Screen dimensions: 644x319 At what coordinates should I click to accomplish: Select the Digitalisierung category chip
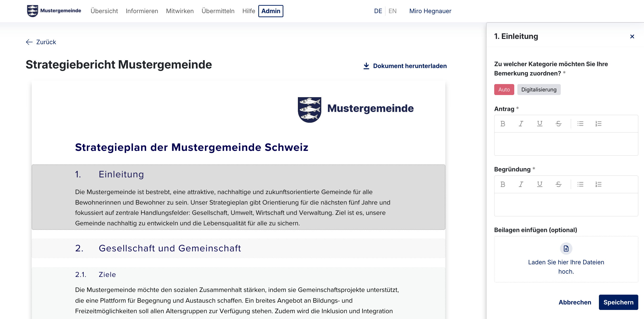[x=539, y=90]
